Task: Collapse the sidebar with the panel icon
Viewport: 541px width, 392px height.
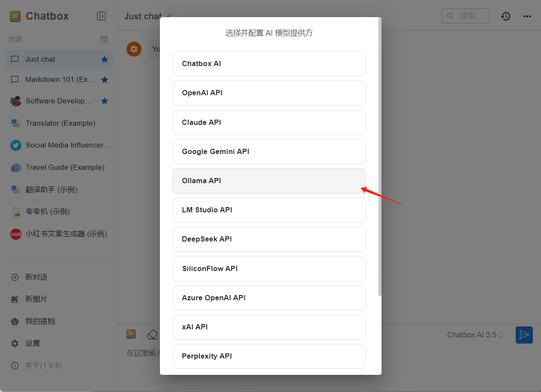Action: click(x=102, y=16)
